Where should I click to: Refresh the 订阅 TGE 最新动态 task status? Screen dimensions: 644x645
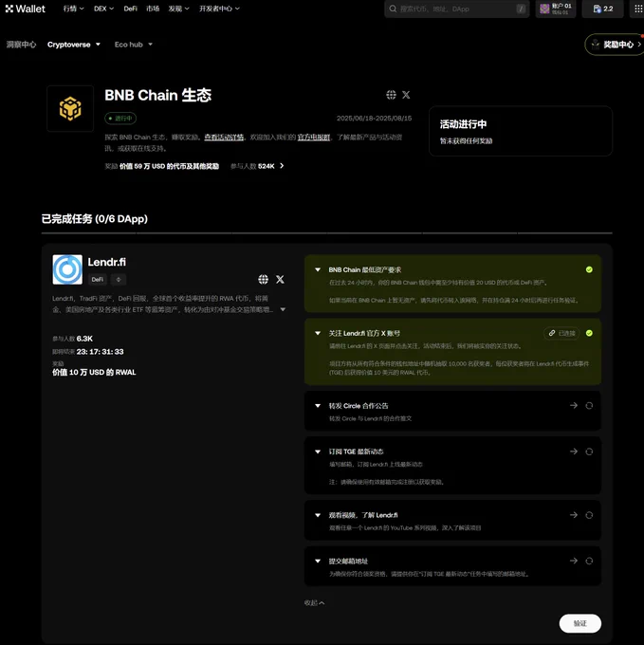click(589, 451)
